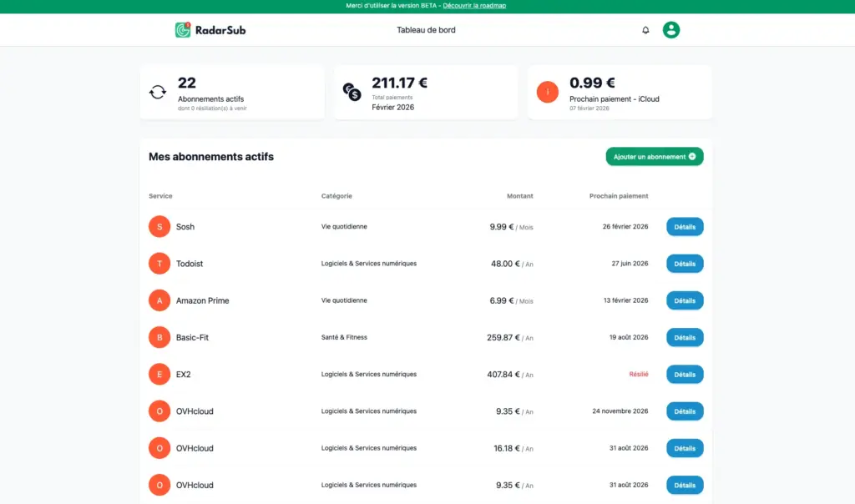The height and width of the screenshot is (504, 855).
Task: Open the green user profile avatar
Action: point(670,29)
